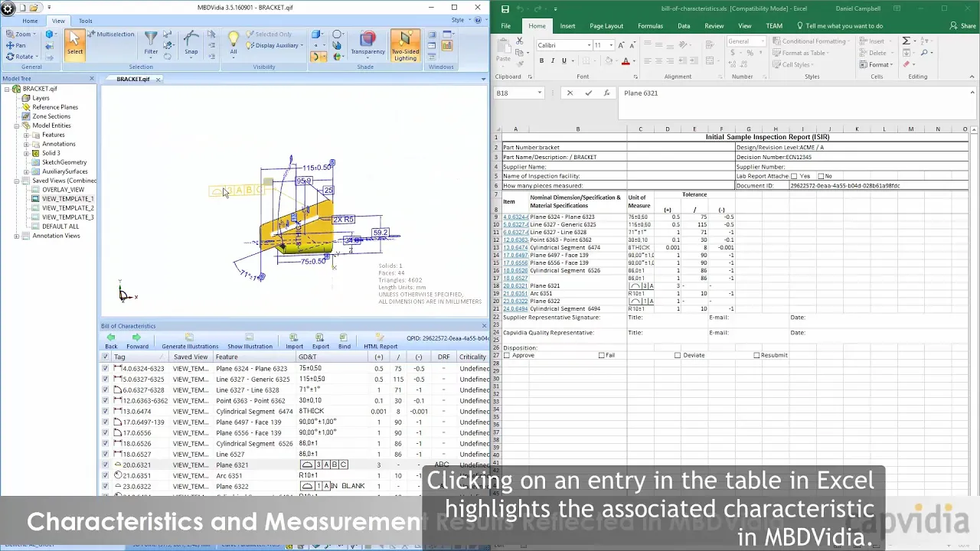Screen dimensions: 980x551
Task: Open Conditional Formatting dropdown
Action: 810,41
